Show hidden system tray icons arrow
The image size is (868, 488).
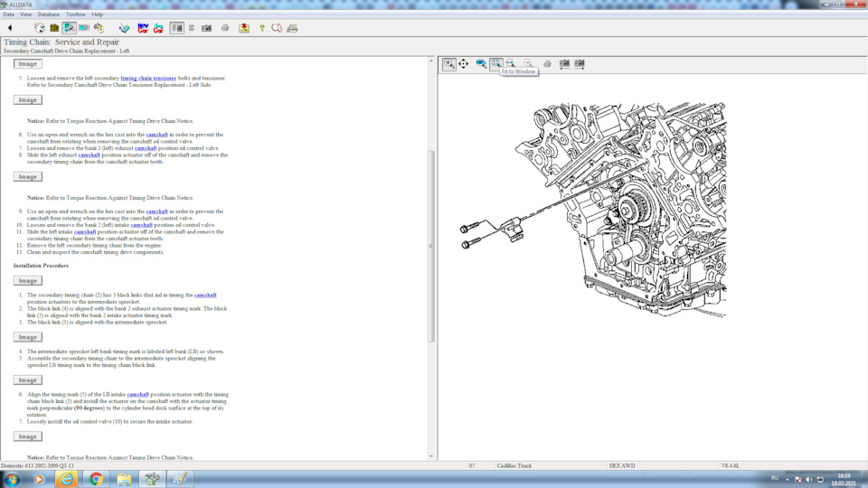(x=788, y=478)
